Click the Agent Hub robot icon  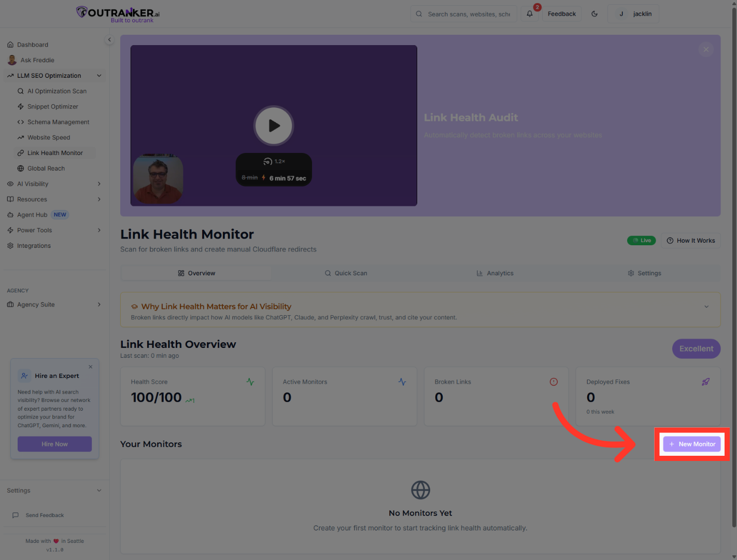[10, 215]
